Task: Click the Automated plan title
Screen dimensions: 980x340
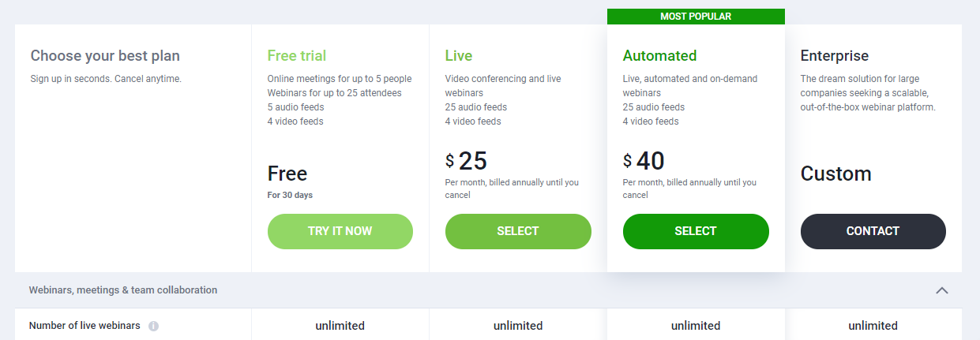Action: click(659, 56)
